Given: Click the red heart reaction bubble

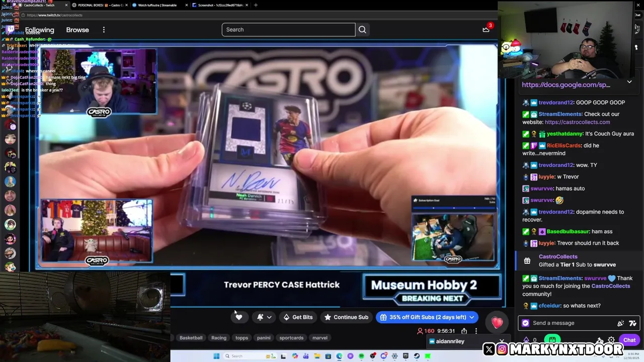Looking at the screenshot, I should 497,323.
